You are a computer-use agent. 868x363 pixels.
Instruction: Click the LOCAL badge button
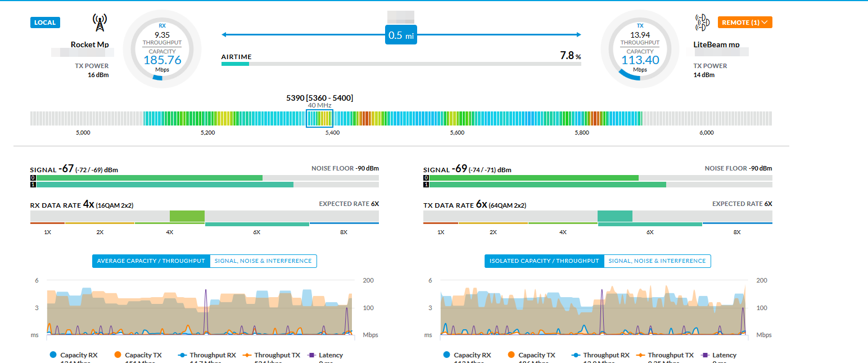tap(45, 23)
